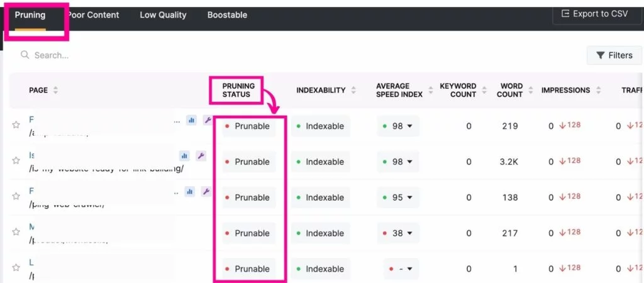Viewport: 644px width, 283px height.
Task: Open chart icon in first page row
Action: (191, 120)
